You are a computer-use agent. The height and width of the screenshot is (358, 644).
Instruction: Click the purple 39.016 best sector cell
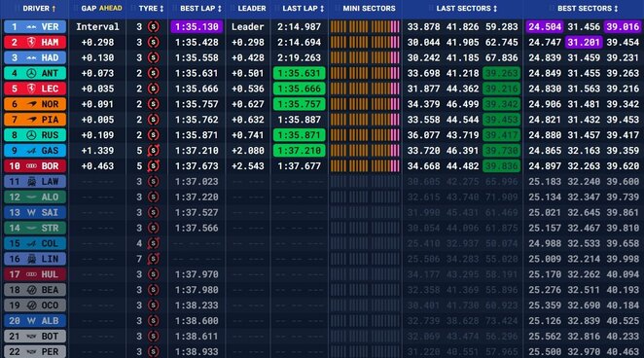tap(623, 27)
